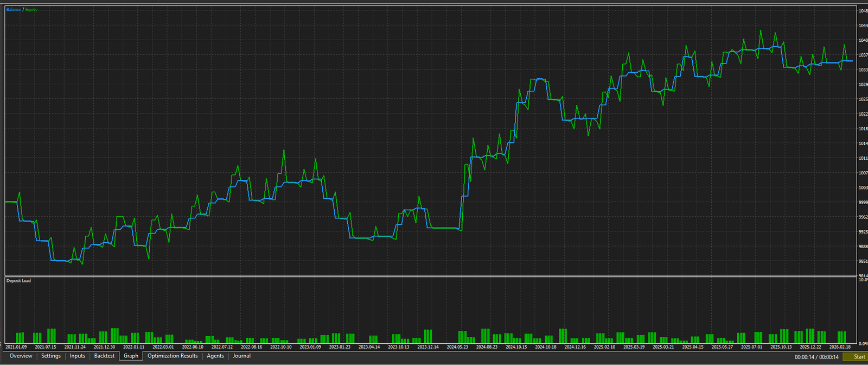Click the 2022.08.16 date label
868x365 pixels.
click(x=251, y=347)
